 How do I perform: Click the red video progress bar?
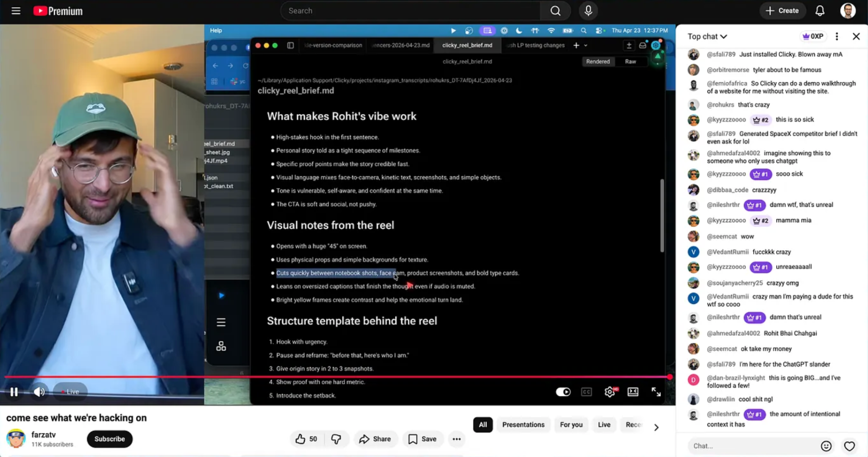(x=337, y=376)
